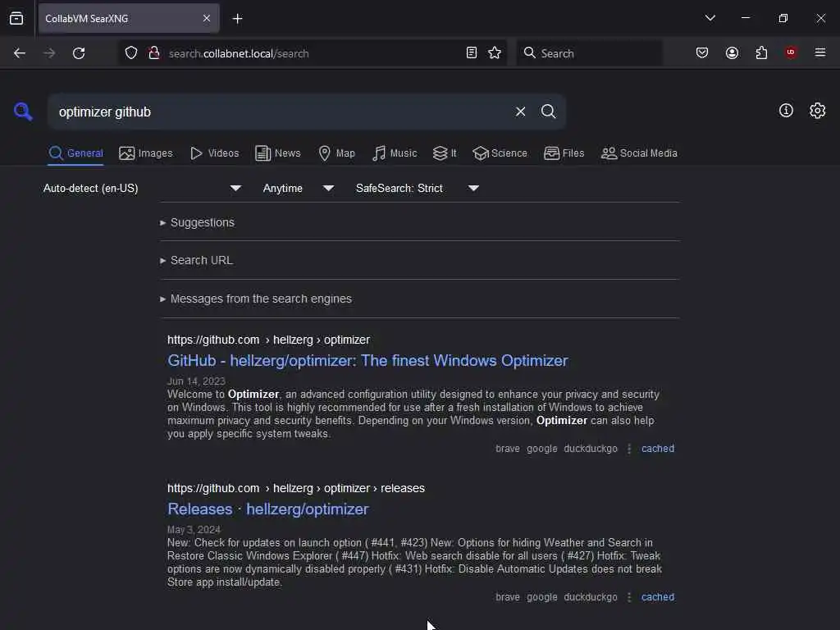The image size is (840, 630).
Task: Open engine options dots for Releases result
Action: pyautogui.click(x=629, y=597)
